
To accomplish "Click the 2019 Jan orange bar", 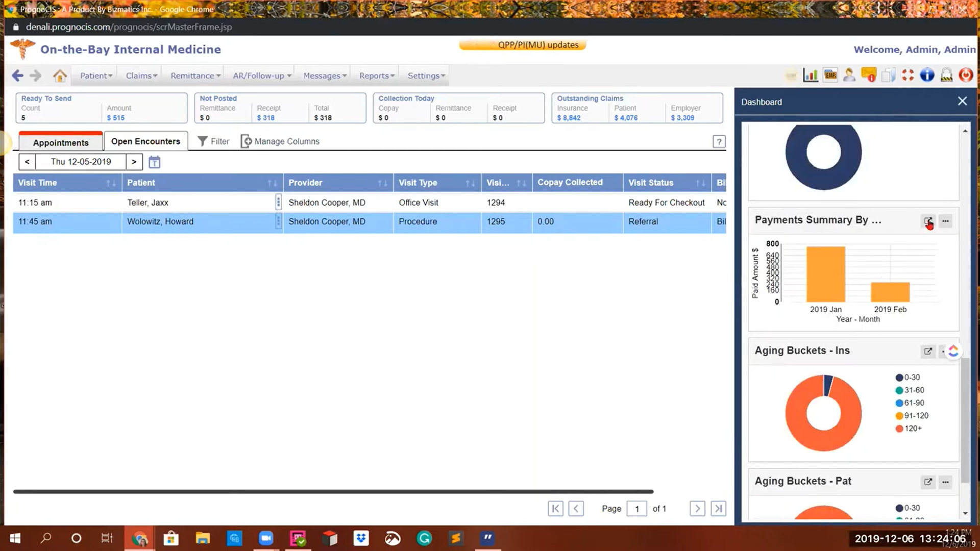I will pyautogui.click(x=825, y=274).
